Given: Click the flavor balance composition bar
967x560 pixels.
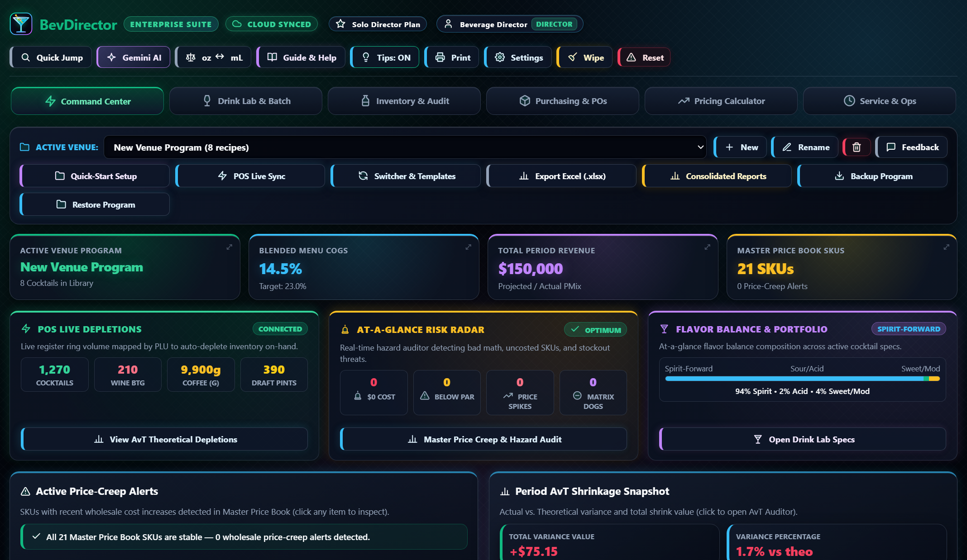Looking at the screenshot, I should click(803, 379).
